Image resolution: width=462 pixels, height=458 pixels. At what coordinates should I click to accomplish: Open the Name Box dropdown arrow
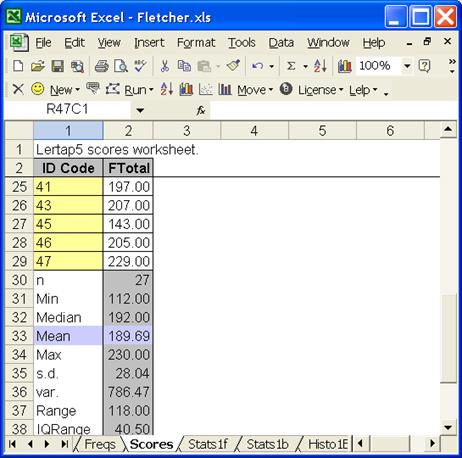click(140, 110)
